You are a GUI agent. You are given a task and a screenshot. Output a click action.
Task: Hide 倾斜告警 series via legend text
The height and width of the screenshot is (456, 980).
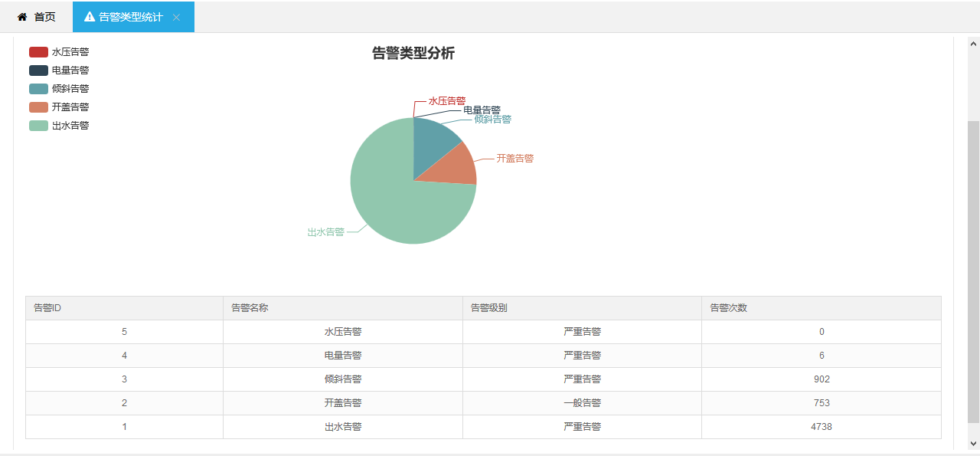[x=70, y=89]
